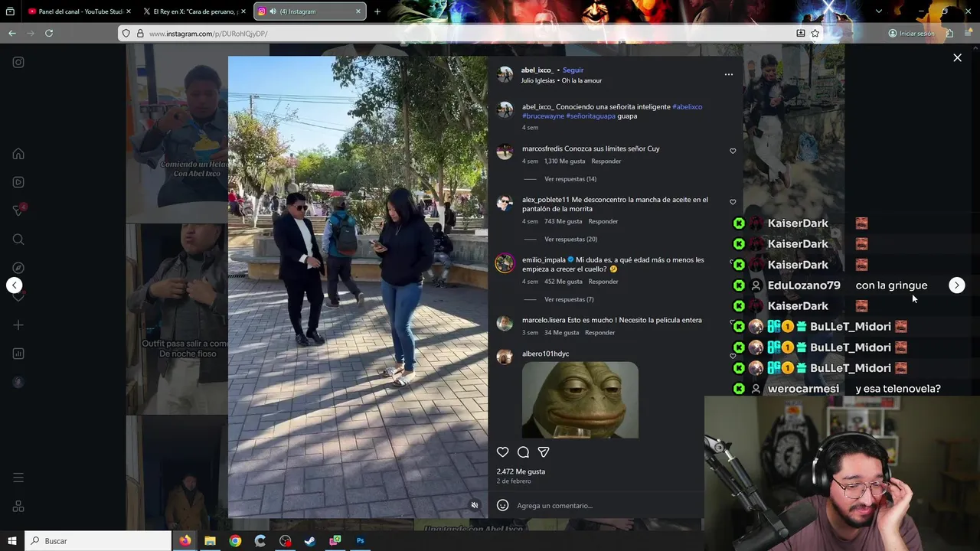Close the post overlay with the X
Screen dimensions: 980x551
point(957,57)
